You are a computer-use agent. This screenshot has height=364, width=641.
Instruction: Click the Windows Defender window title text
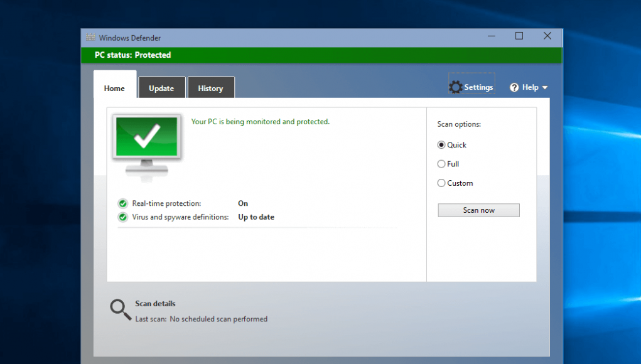[129, 38]
